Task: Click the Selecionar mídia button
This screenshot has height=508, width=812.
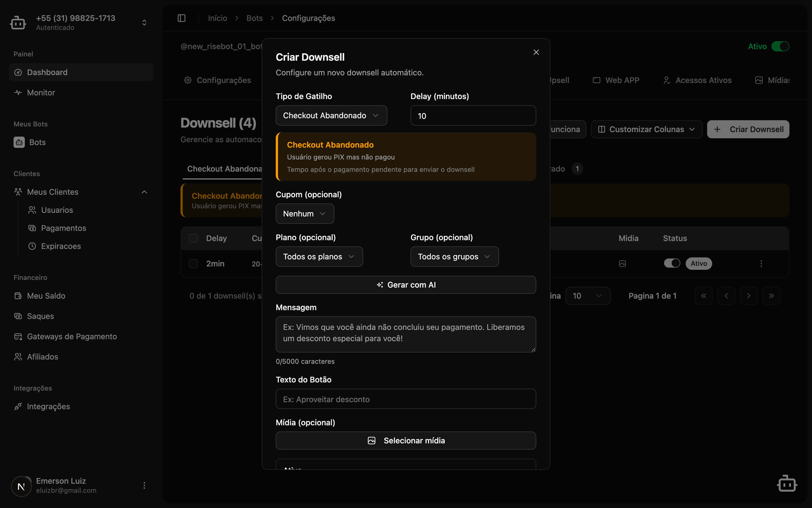Action: point(406,441)
